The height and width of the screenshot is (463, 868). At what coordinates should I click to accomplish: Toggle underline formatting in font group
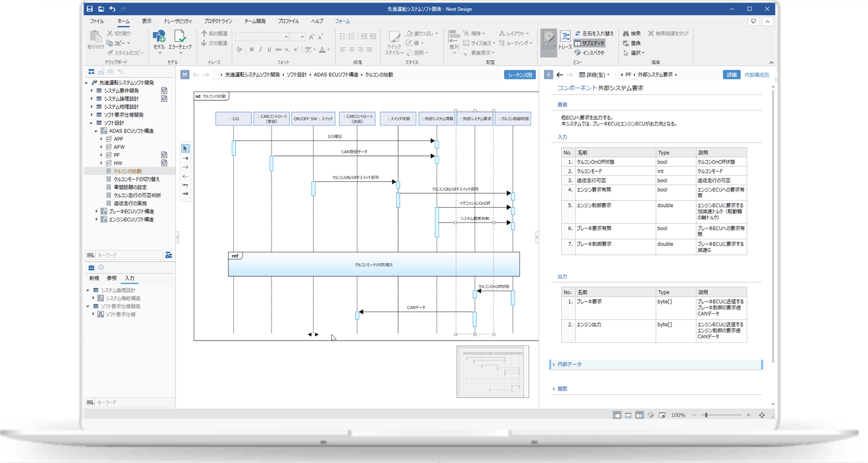point(269,49)
